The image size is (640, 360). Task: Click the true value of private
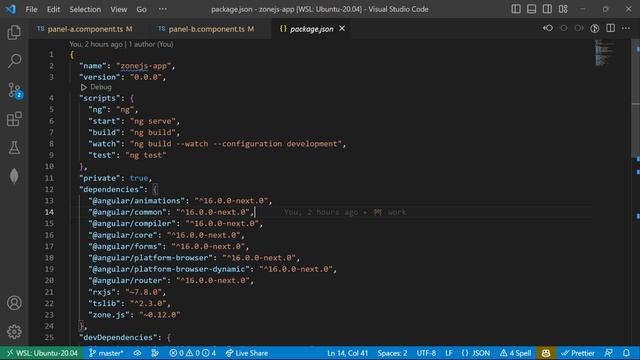pyautogui.click(x=139, y=178)
